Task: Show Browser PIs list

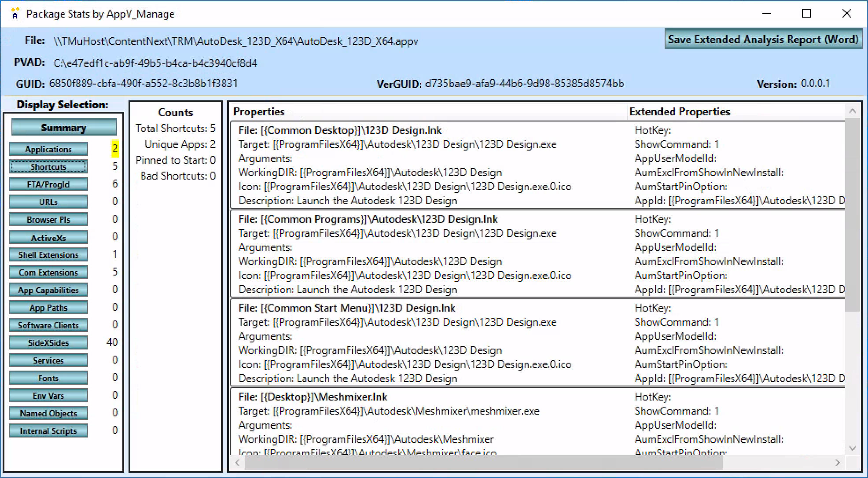Action: (48, 220)
